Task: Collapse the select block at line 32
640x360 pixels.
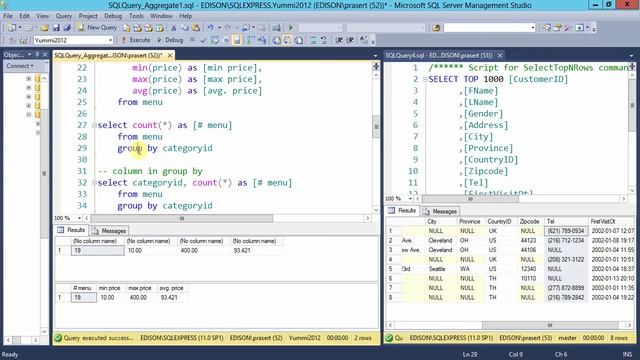Action: tap(94, 183)
